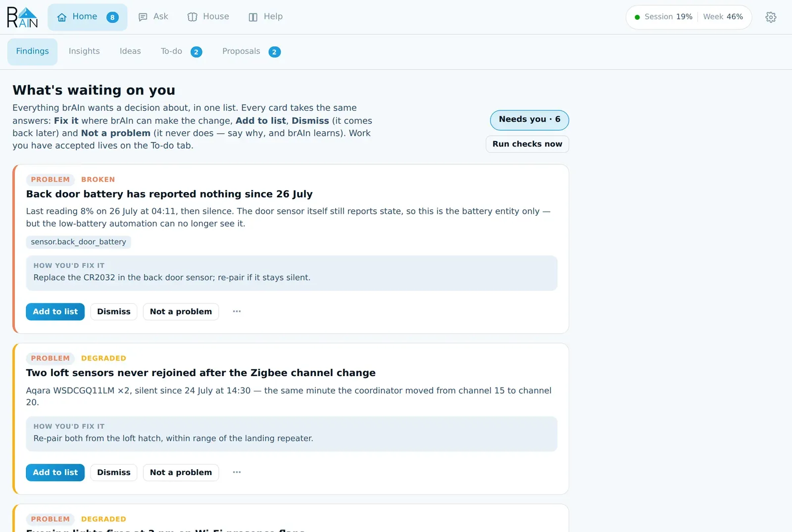Viewport: 792px width, 532px height.
Task: Click the Ask chat bubble icon
Action: pos(143,17)
